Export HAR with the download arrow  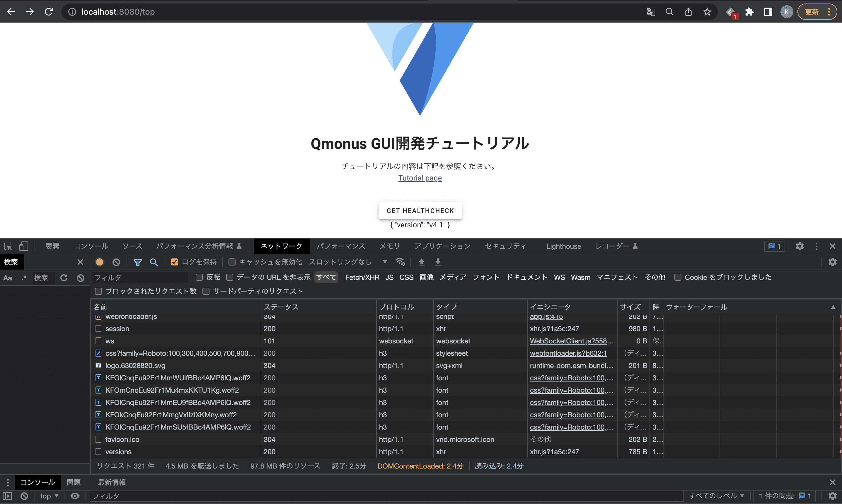tap(438, 262)
